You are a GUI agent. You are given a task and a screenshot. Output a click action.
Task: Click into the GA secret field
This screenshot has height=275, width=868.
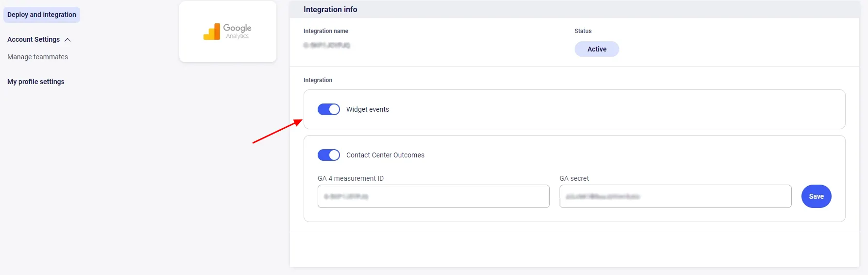tap(675, 196)
